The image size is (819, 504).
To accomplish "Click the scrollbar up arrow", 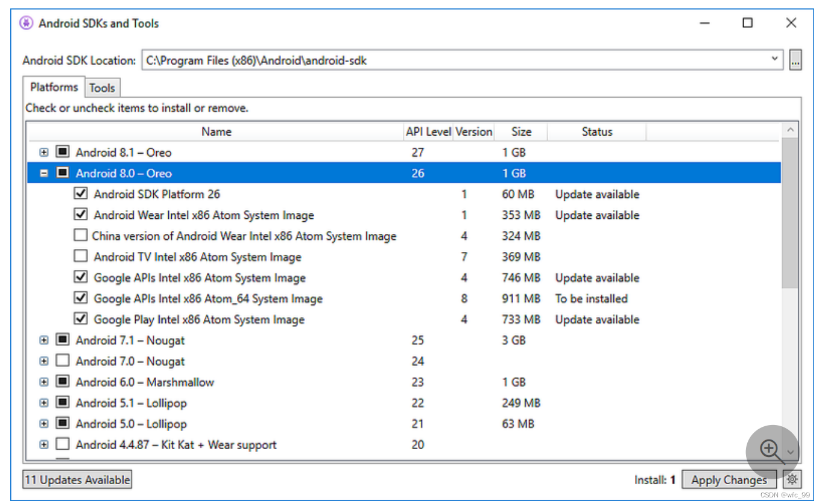I will (x=790, y=128).
